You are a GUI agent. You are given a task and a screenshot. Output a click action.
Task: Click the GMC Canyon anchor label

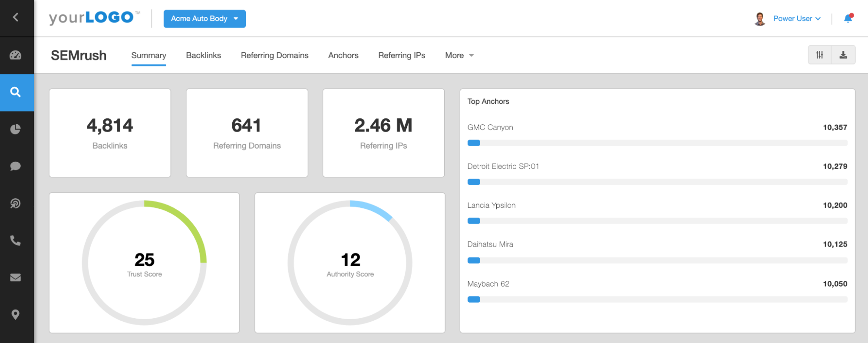point(490,127)
